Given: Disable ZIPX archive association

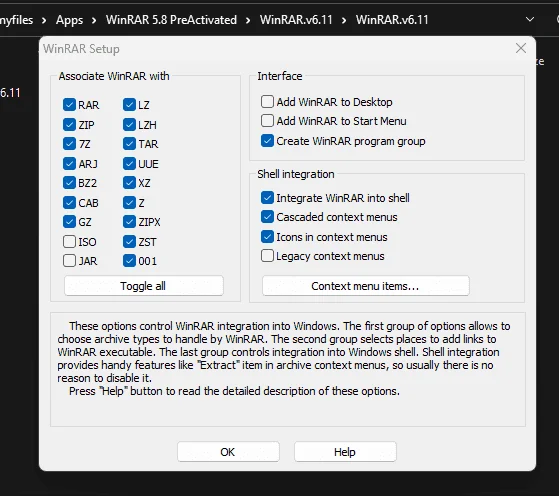Looking at the screenshot, I should 129,222.
